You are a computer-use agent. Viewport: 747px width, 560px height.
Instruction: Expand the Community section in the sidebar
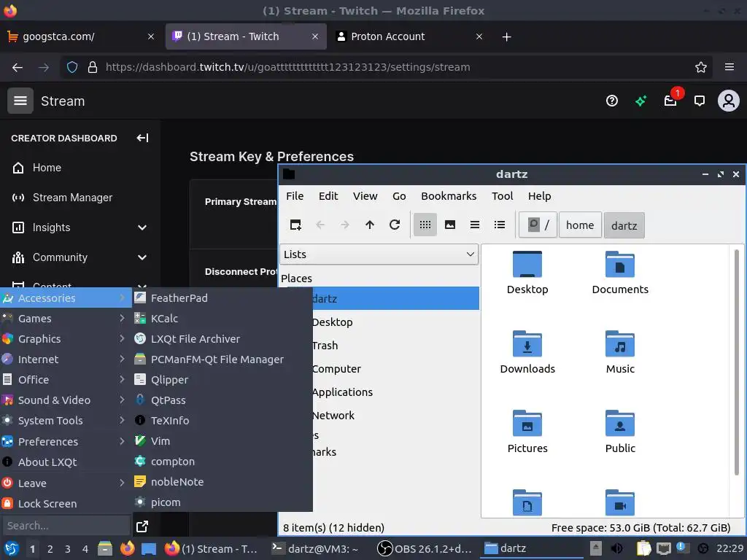tap(142, 257)
